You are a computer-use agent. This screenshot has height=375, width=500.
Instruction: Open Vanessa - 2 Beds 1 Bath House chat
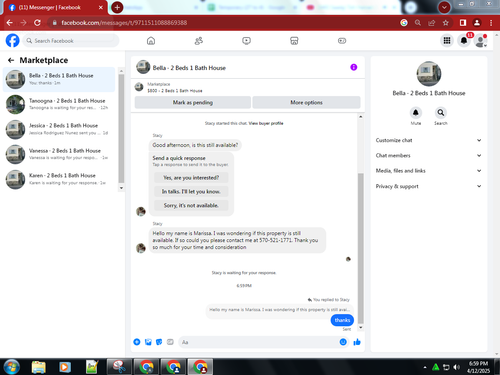[59, 154]
